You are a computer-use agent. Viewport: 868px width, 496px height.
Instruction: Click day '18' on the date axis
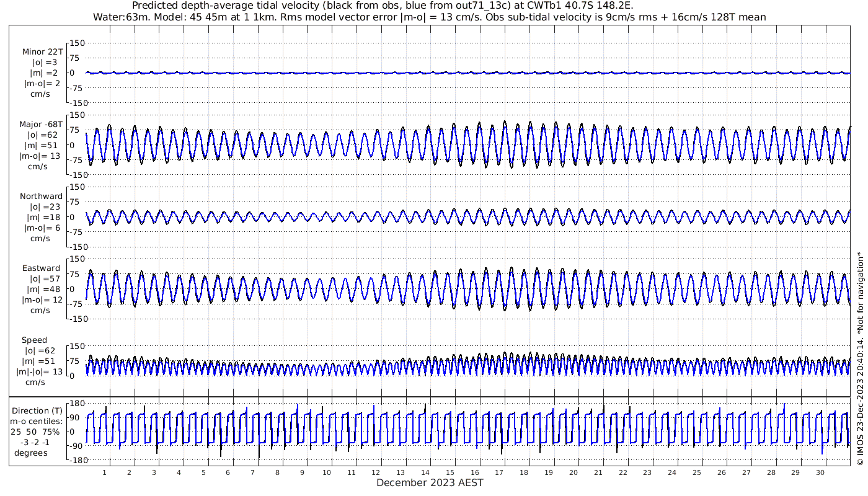(524, 472)
